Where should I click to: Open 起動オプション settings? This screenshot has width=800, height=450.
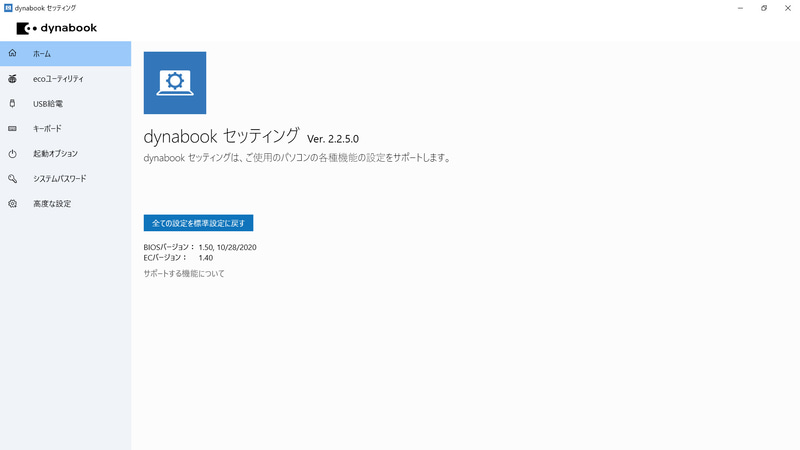pos(65,154)
